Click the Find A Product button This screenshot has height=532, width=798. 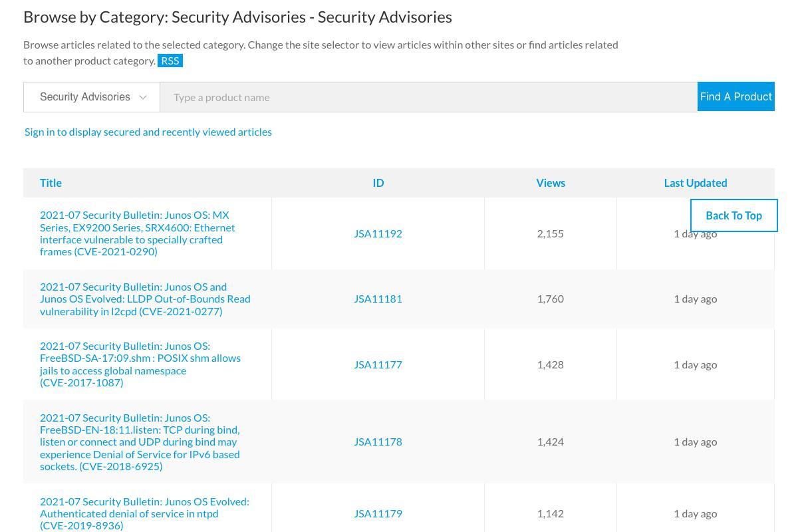tap(736, 97)
